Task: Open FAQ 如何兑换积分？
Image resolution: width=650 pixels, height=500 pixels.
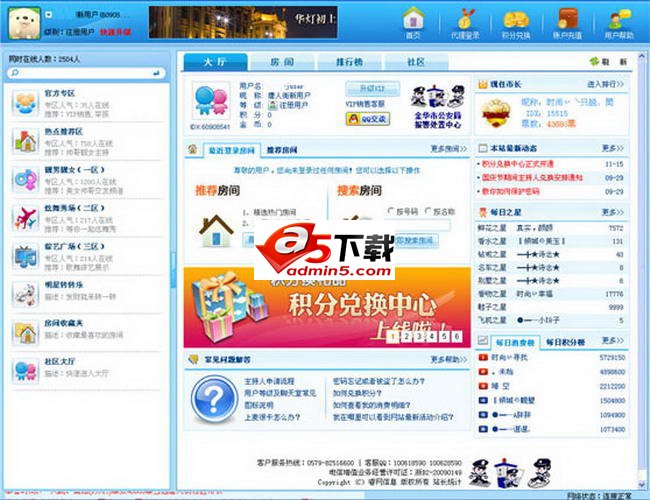Action: [357, 393]
